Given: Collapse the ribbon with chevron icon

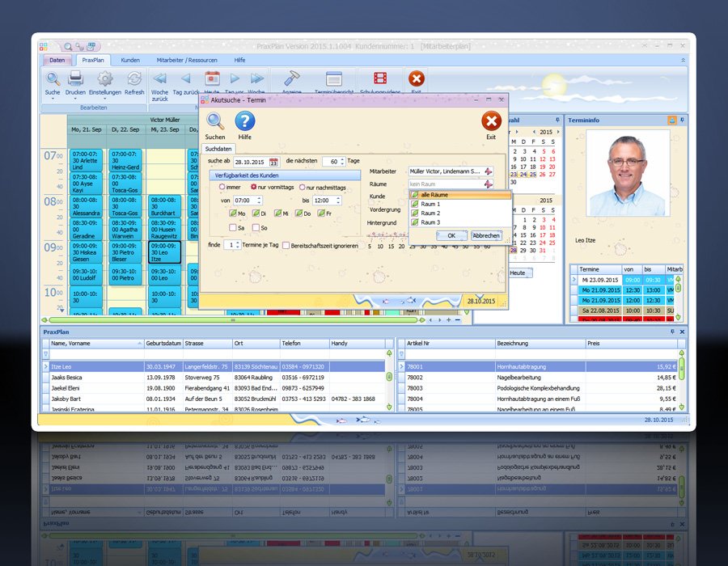Looking at the screenshot, I should click(683, 61).
